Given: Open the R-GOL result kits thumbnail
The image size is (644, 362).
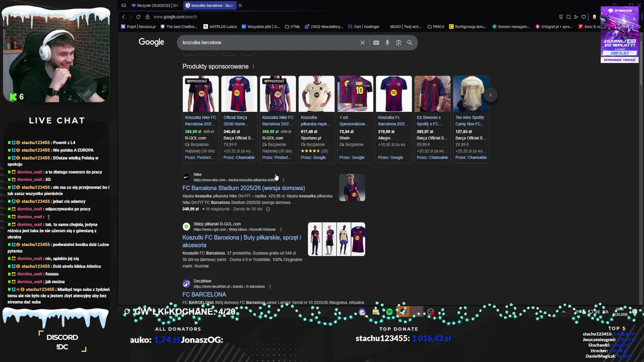Looking at the screenshot, I should tap(337, 239).
